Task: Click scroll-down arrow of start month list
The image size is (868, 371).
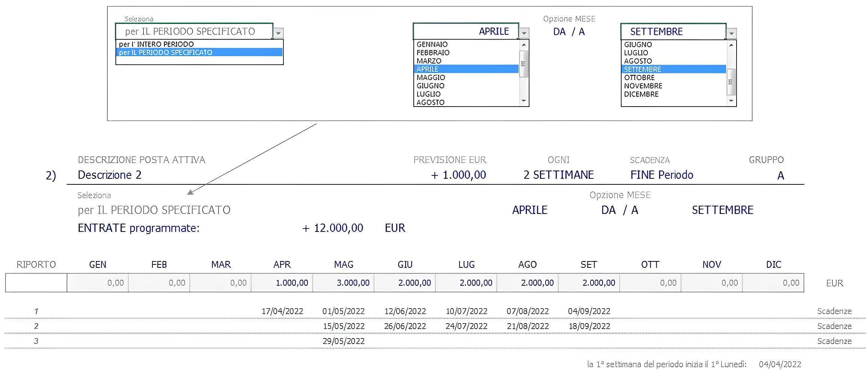Action: 524,101
